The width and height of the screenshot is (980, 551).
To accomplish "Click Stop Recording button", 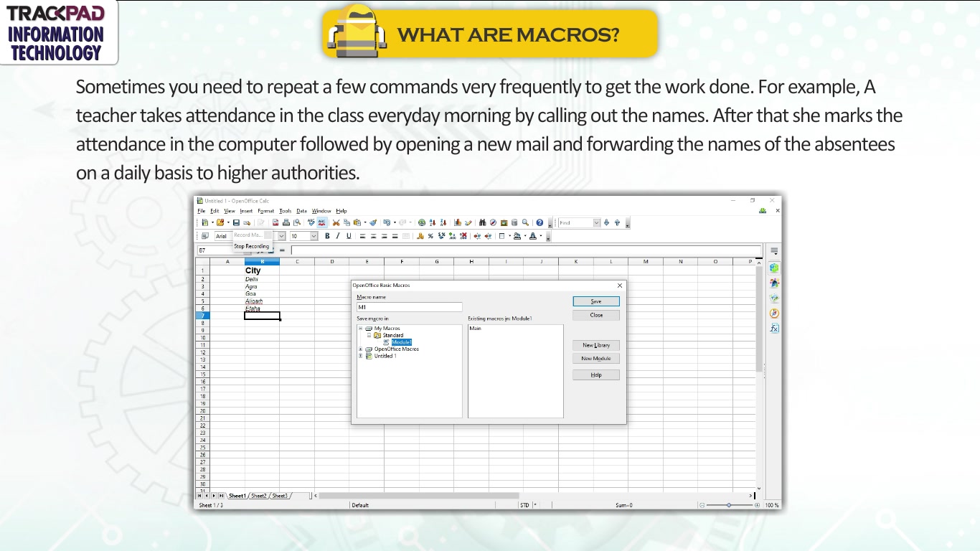I will pyautogui.click(x=252, y=246).
